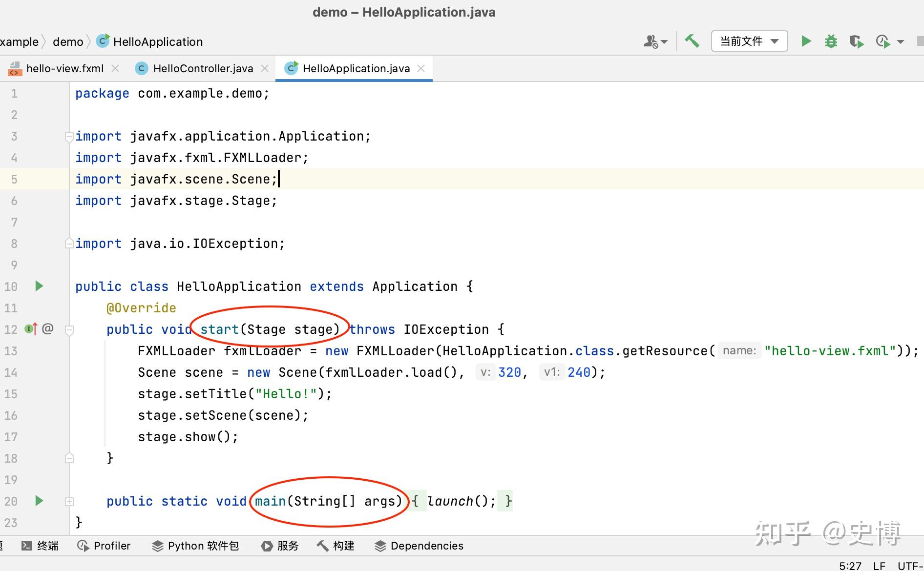924x571 pixels.
Task: Collapse the import block at line 3
Action: tap(69, 137)
